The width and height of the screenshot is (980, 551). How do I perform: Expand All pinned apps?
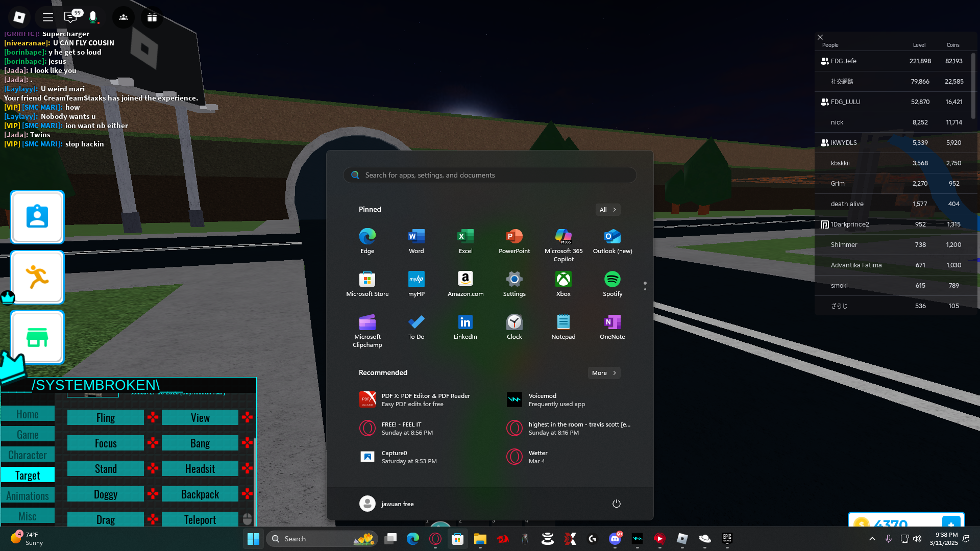tap(607, 210)
